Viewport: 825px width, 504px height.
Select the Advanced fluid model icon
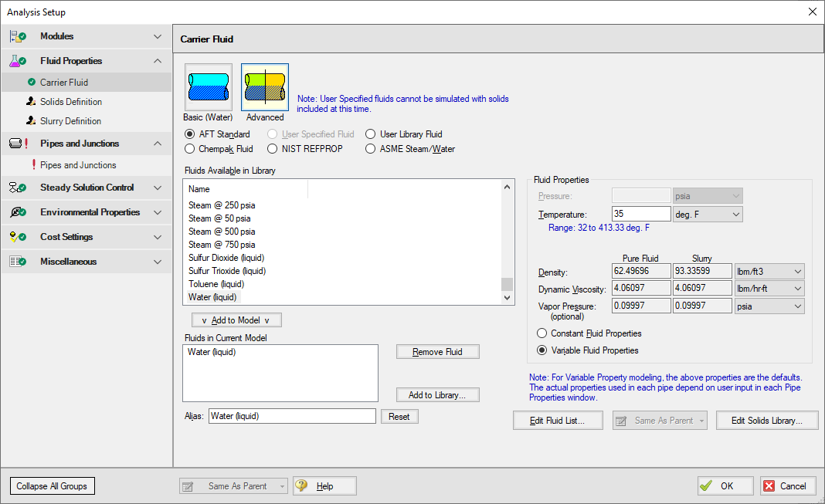(x=264, y=86)
